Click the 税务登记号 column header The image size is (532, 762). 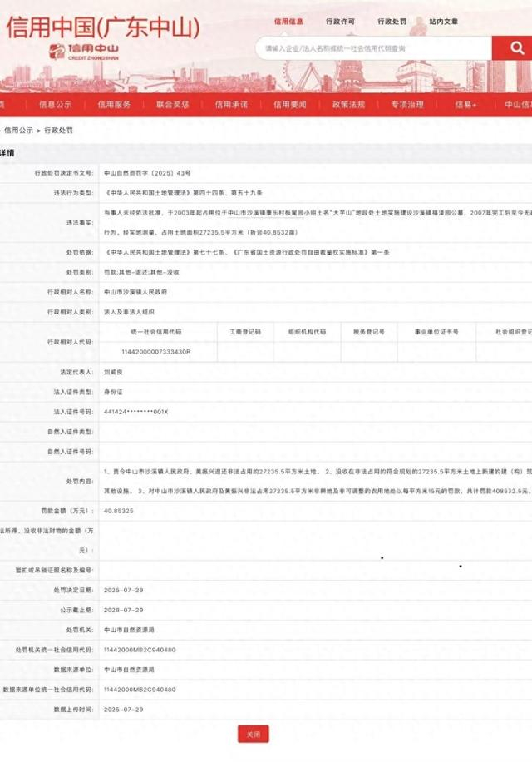coord(369,332)
